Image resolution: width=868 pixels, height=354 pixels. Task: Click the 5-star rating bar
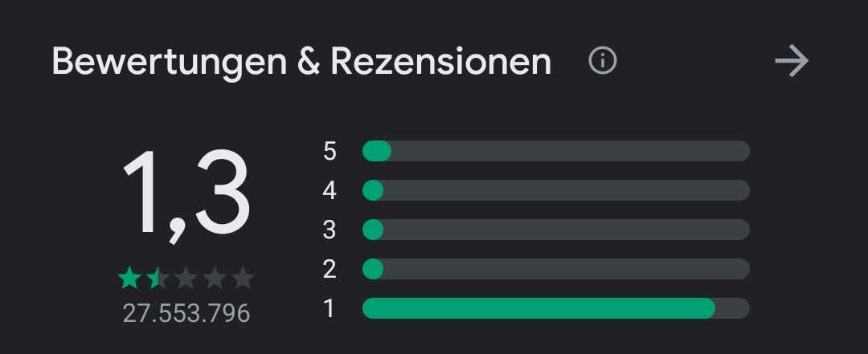(556, 151)
